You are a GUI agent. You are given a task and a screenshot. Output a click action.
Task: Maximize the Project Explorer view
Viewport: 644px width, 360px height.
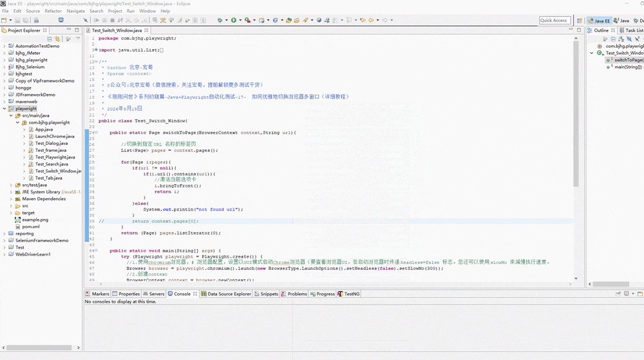(x=77, y=30)
